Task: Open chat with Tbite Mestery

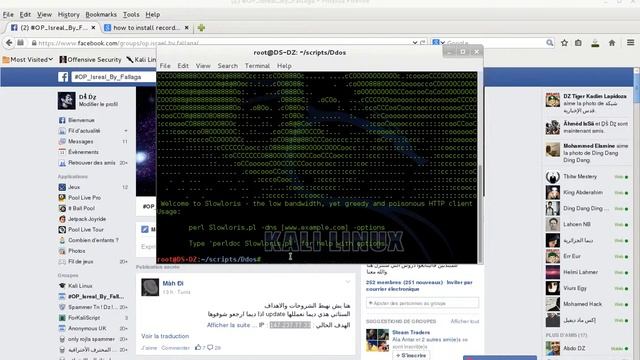Action: [586, 176]
